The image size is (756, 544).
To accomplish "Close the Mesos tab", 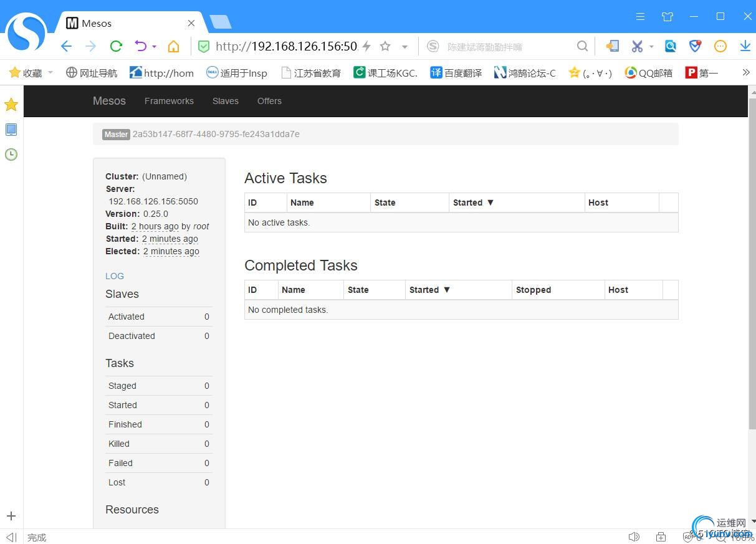I will tap(191, 23).
